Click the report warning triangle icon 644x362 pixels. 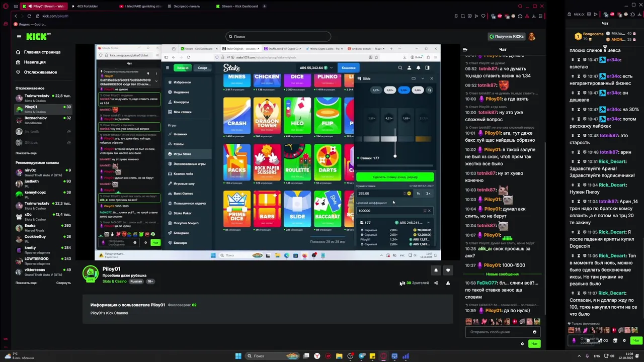click(448, 283)
